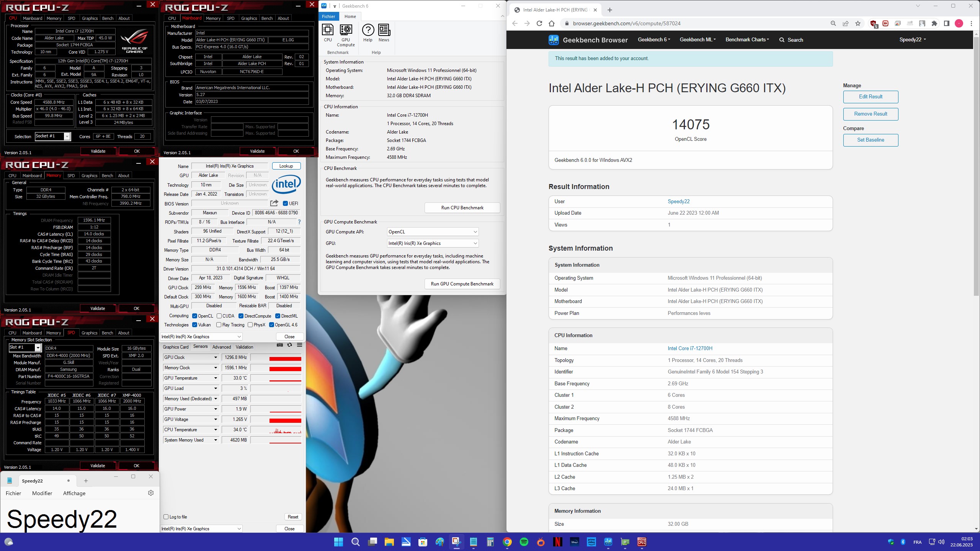Screen dimensions: 980x551
Task: Switch to Bench tab in top-left CPU-Z window
Action: (108, 18)
